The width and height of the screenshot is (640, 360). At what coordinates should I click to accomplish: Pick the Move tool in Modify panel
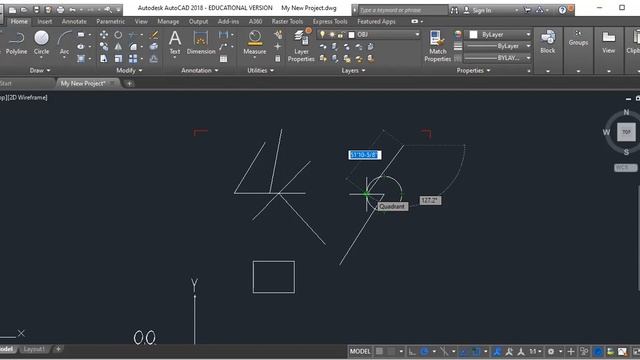coord(104,35)
